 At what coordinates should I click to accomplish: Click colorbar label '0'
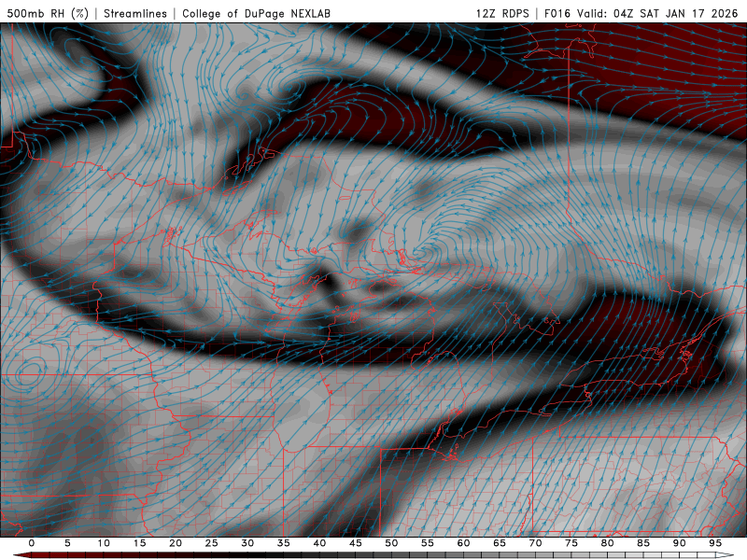coord(32,543)
